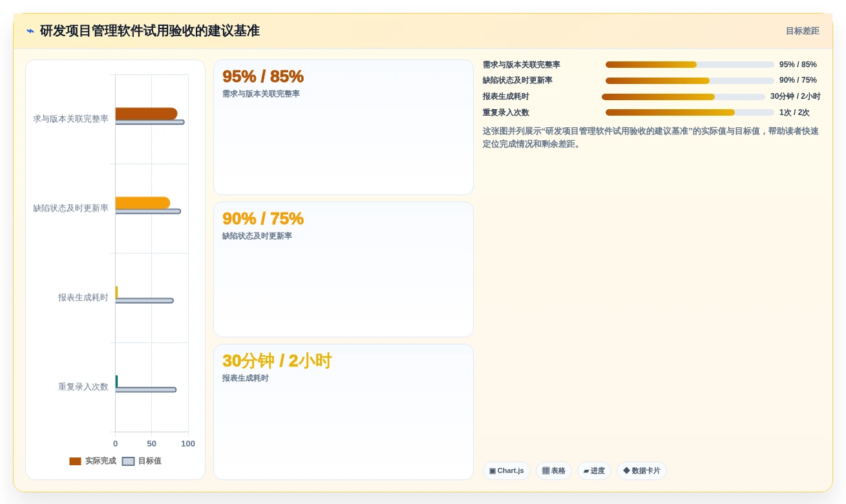846x504 pixels.
Task: Click the x-axis tick label 50
Action: pyautogui.click(x=152, y=444)
